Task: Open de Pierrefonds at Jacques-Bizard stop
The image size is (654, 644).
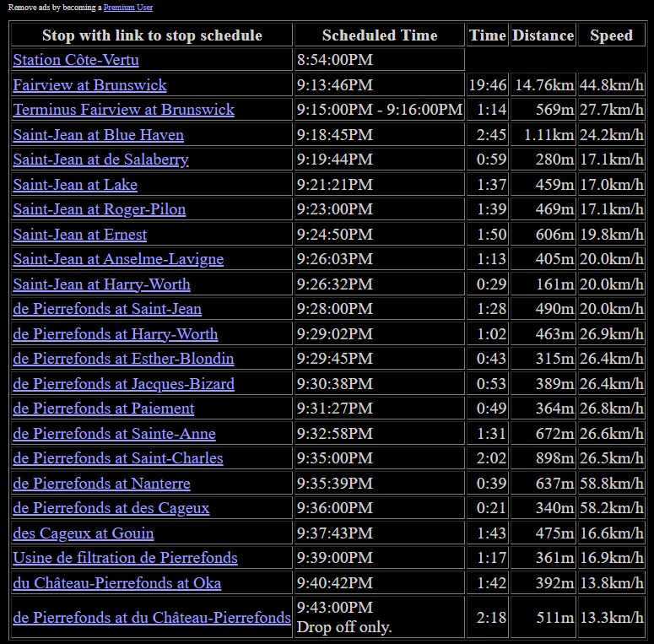Action: (123, 384)
